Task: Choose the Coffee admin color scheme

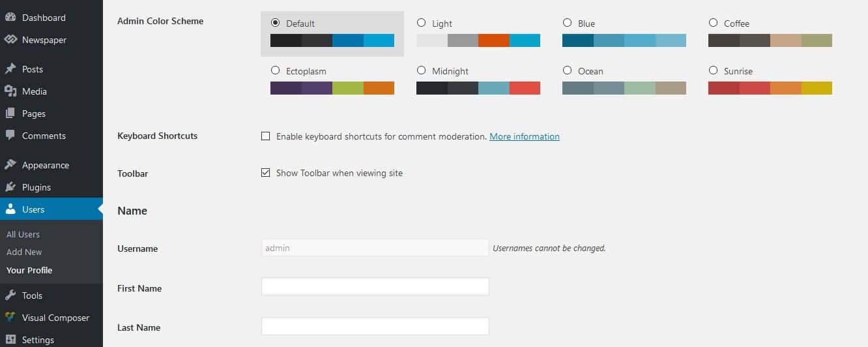Action: [713, 23]
